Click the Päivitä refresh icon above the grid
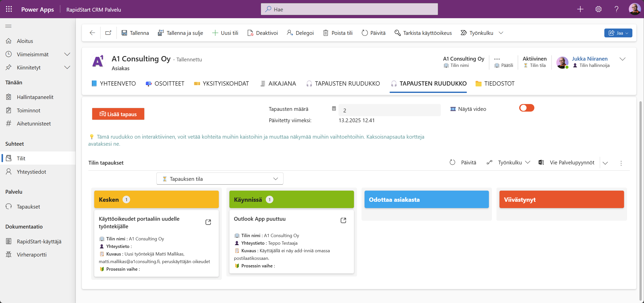Screen dimensions: 644x303 452,162
